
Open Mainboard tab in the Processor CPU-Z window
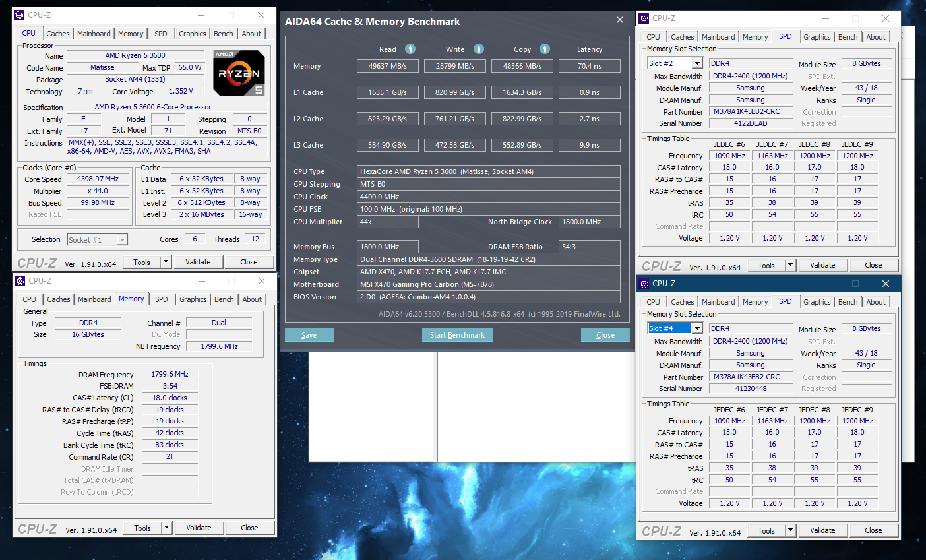[94, 34]
